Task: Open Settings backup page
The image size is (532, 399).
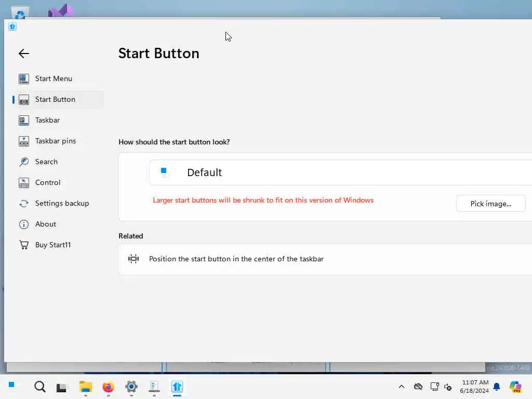Action: point(58,203)
